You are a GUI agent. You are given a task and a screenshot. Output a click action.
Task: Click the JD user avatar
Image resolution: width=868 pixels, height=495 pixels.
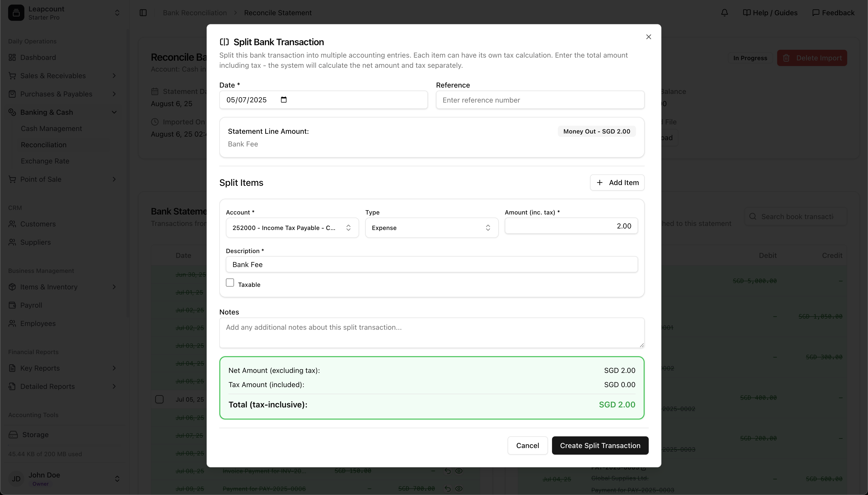tap(16, 479)
